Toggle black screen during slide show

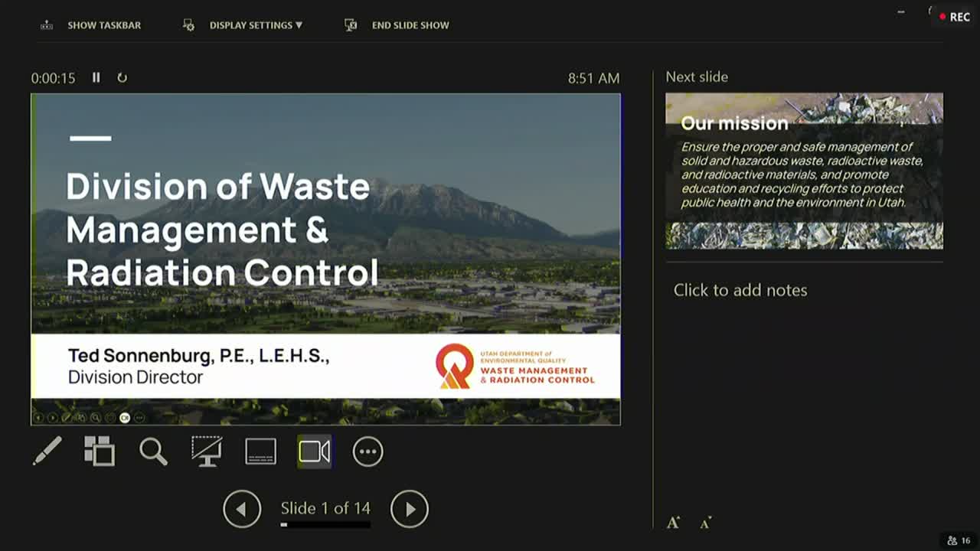pos(207,451)
